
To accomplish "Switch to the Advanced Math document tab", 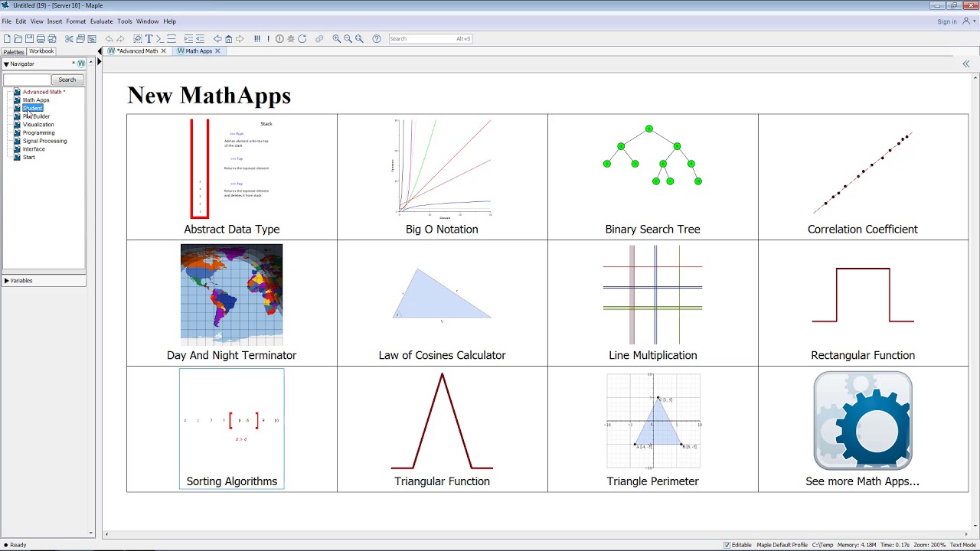I will (138, 51).
